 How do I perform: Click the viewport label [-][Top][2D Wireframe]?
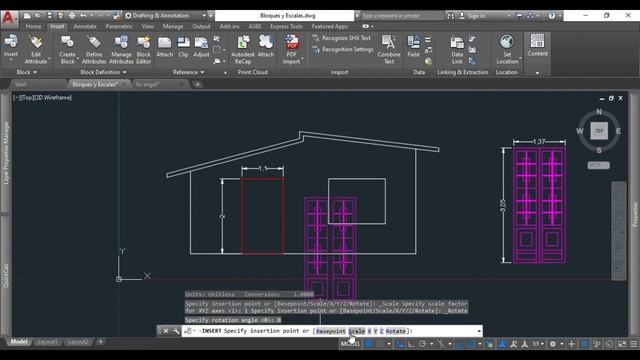(x=42, y=98)
